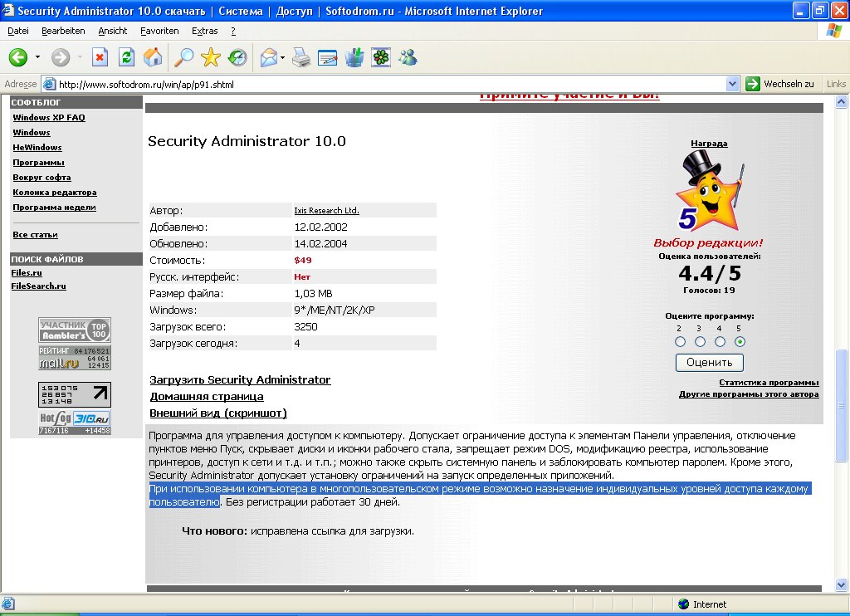Click the status bar page icon

8,604
